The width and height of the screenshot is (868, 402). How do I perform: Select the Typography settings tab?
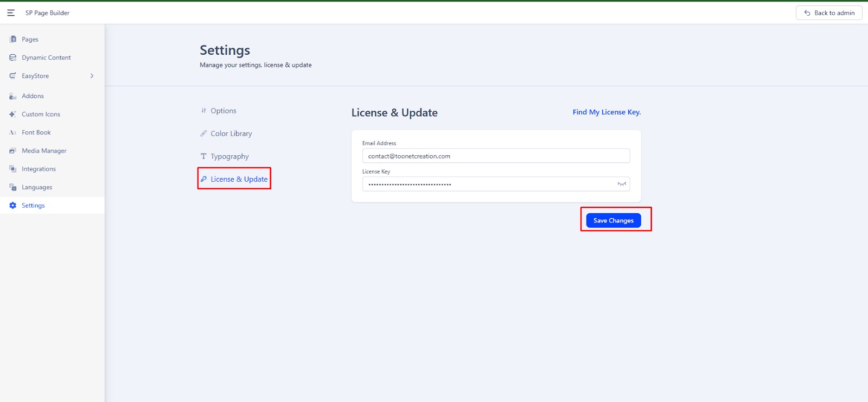point(229,156)
